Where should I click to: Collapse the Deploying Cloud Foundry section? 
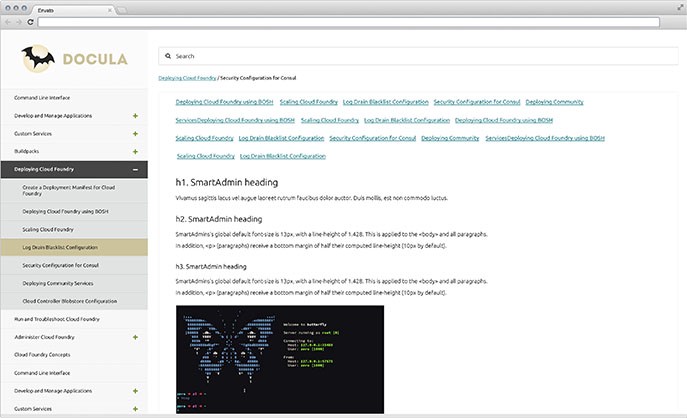pos(135,170)
